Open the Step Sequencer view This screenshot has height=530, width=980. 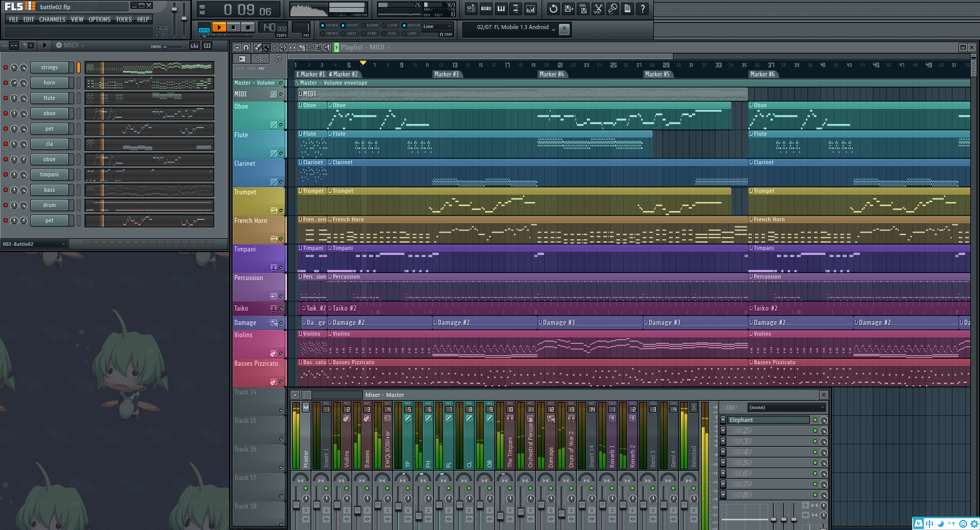[486, 9]
